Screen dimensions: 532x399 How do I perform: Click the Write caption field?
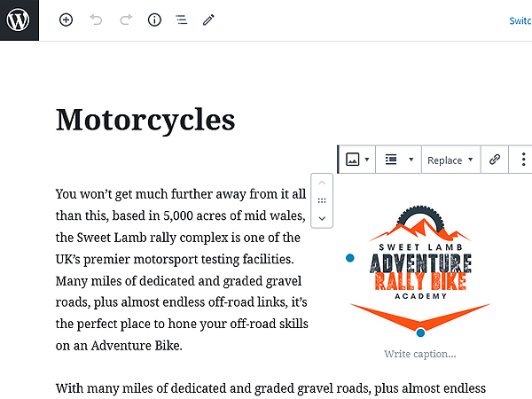point(420,354)
